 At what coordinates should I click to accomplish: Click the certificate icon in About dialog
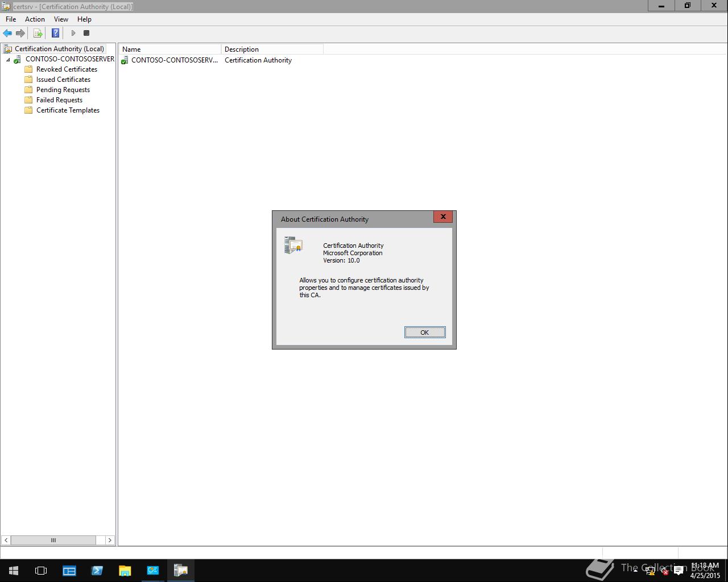tap(293, 246)
